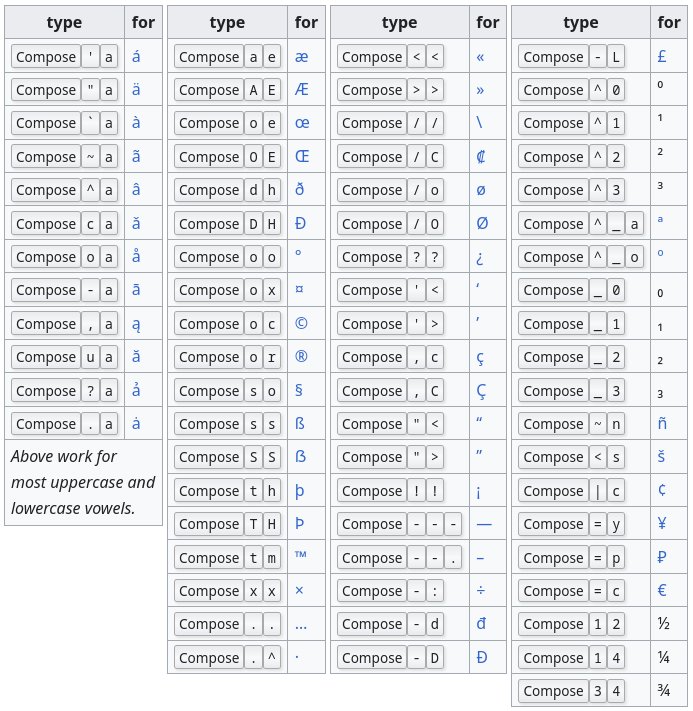Click the Compose key beside the 1 4 keys
This screenshot has height=711, width=693.
[553, 658]
